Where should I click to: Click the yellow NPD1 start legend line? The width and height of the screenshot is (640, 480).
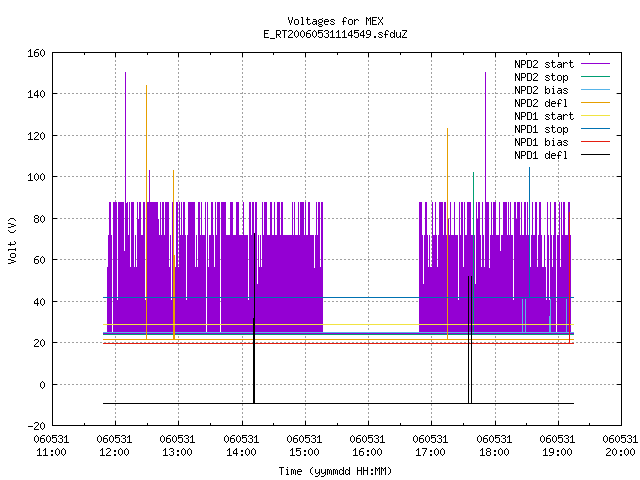pos(595,116)
